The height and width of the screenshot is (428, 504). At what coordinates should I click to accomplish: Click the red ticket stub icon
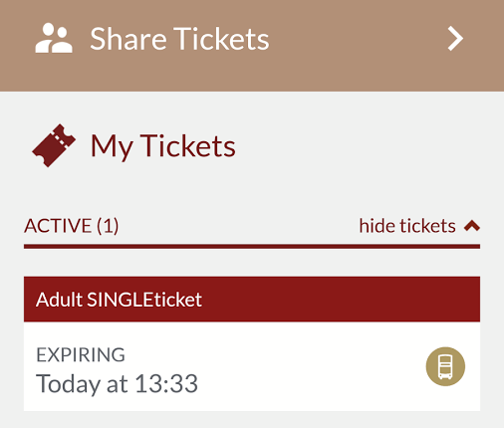click(54, 145)
